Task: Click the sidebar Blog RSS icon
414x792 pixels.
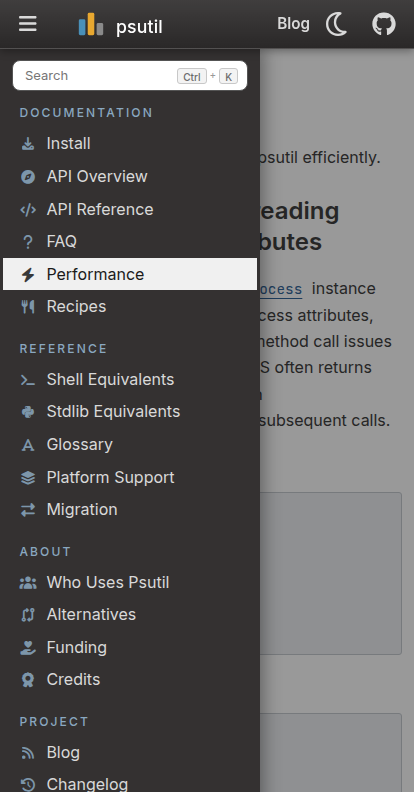Action: [x=28, y=753]
